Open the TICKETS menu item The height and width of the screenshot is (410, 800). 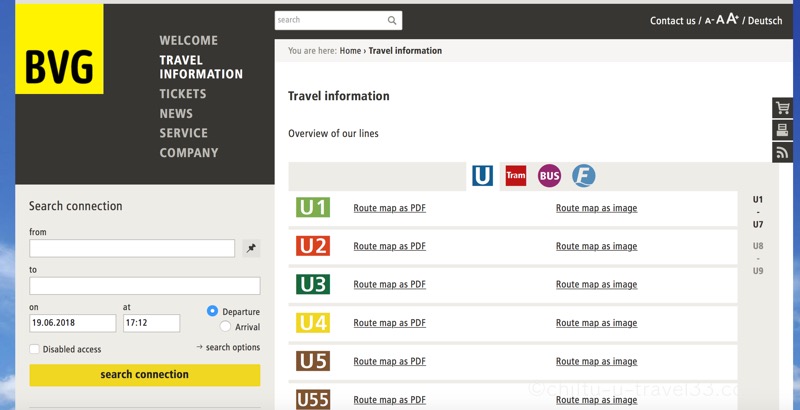click(x=183, y=94)
